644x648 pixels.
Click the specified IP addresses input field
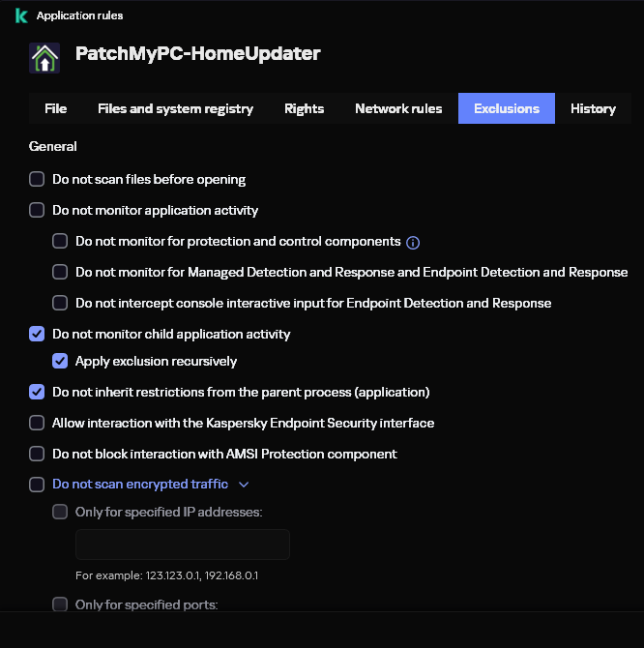click(183, 545)
